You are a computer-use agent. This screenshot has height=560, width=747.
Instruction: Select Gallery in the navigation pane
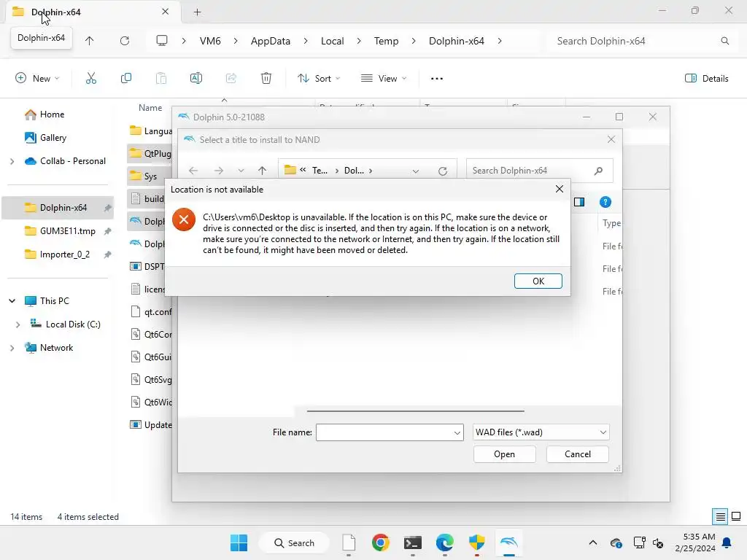(x=53, y=138)
